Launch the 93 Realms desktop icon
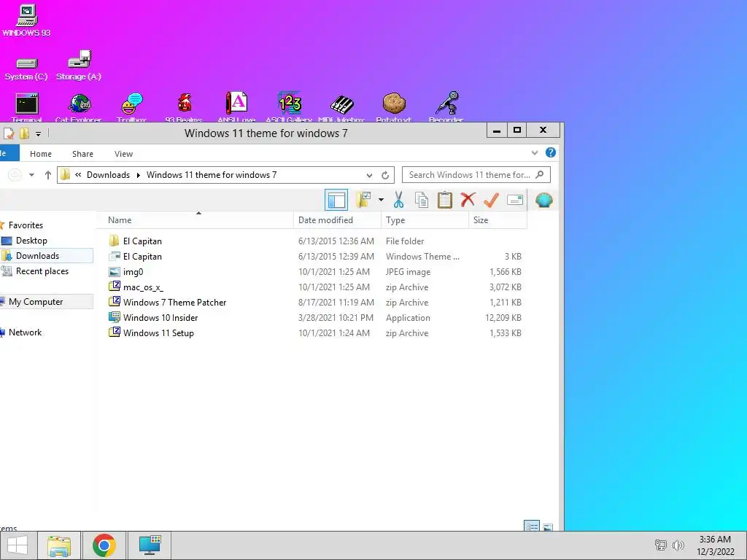The image size is (747, 560). click(184, 108)
